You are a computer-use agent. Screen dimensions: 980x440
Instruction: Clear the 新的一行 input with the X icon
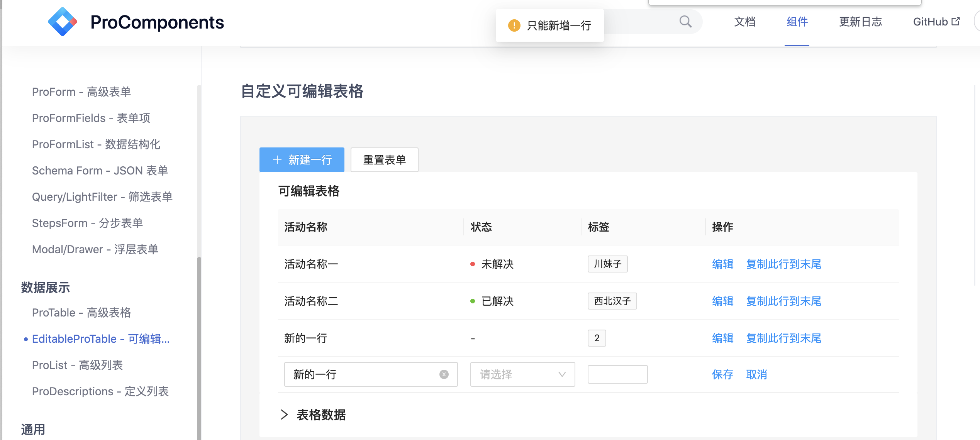[x=444, y=374]
